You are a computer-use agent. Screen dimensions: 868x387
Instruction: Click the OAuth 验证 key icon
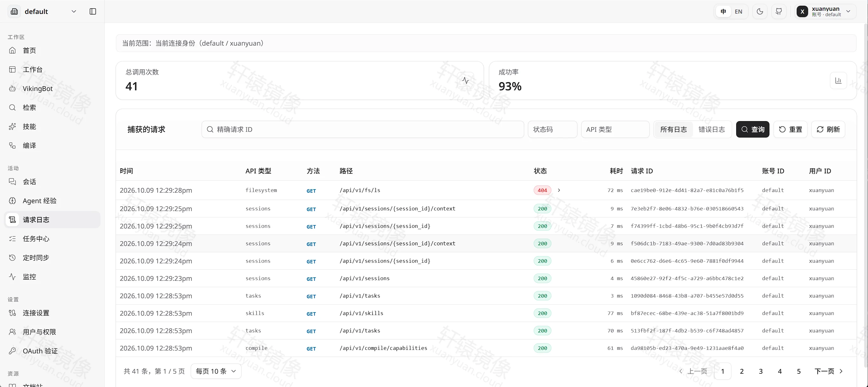click(x=12, y=351)
